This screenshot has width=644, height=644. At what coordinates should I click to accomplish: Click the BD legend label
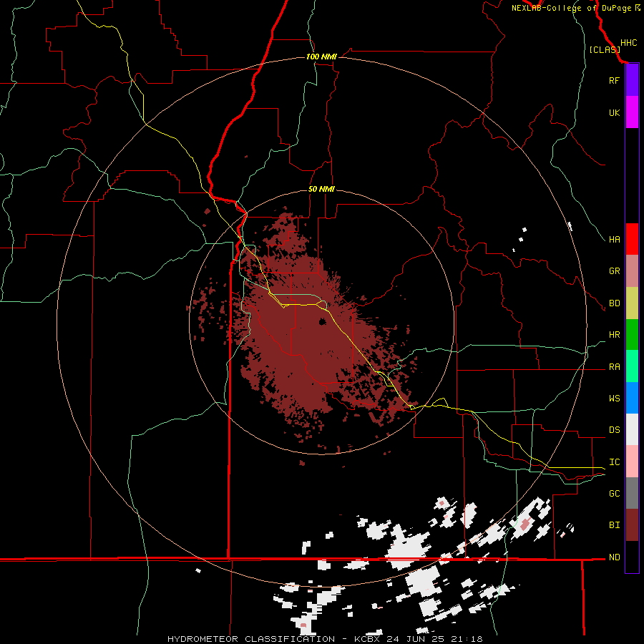point(614,303)
